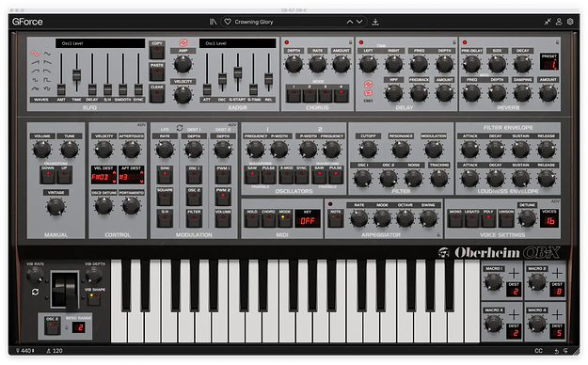
Task: Click the CLEAR button
Action: [157, 93]
